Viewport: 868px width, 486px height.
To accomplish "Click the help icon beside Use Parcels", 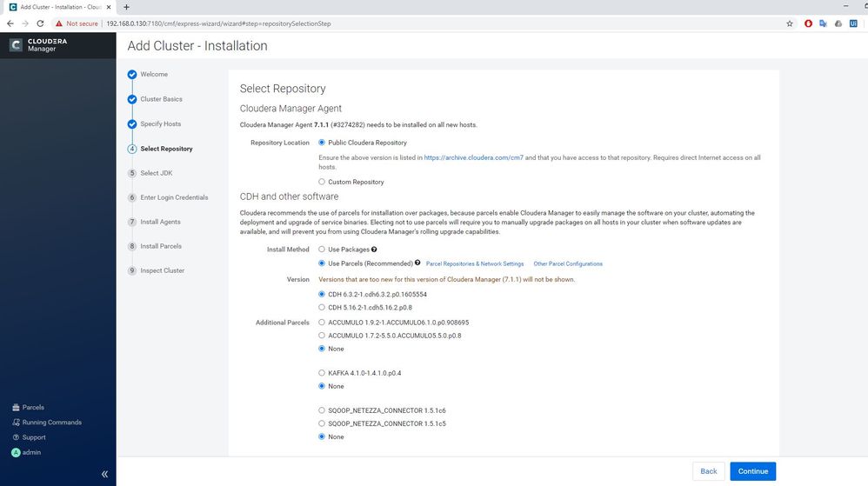I will point(417,263).
